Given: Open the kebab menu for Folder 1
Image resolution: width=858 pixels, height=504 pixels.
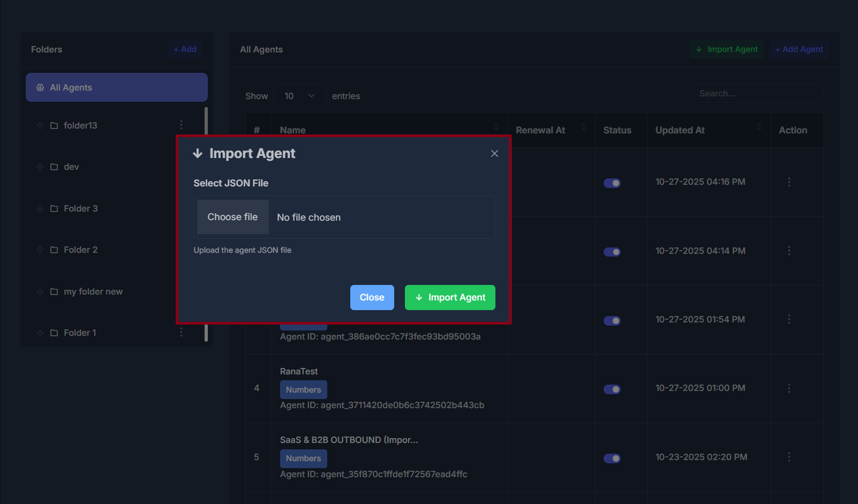Looking at the screenshot, I should 181,332.
